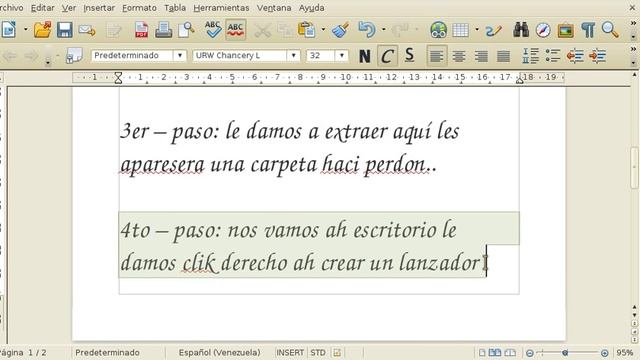
Task: Open the Formato menu
Action: point(139,8)
